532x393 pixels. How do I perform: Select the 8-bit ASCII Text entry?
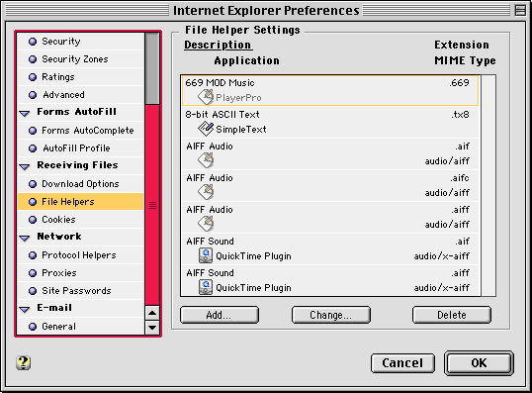point(330,122)
